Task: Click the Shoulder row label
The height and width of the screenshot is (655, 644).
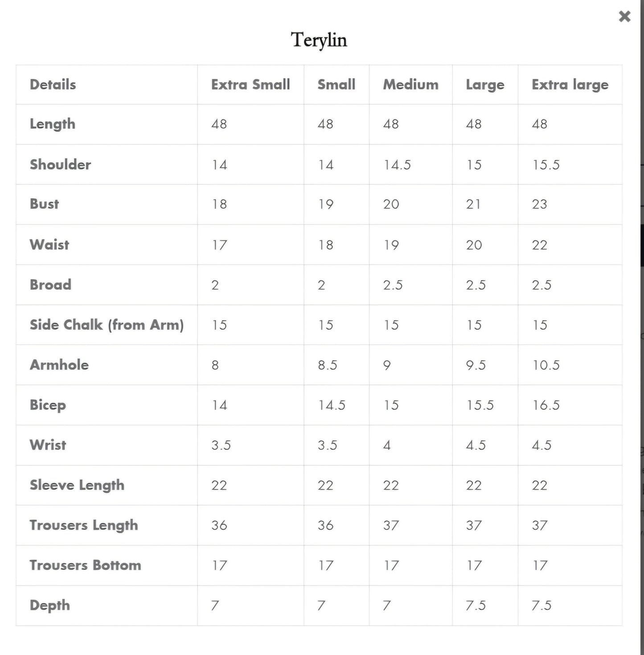Action: [x=60, y=164]
